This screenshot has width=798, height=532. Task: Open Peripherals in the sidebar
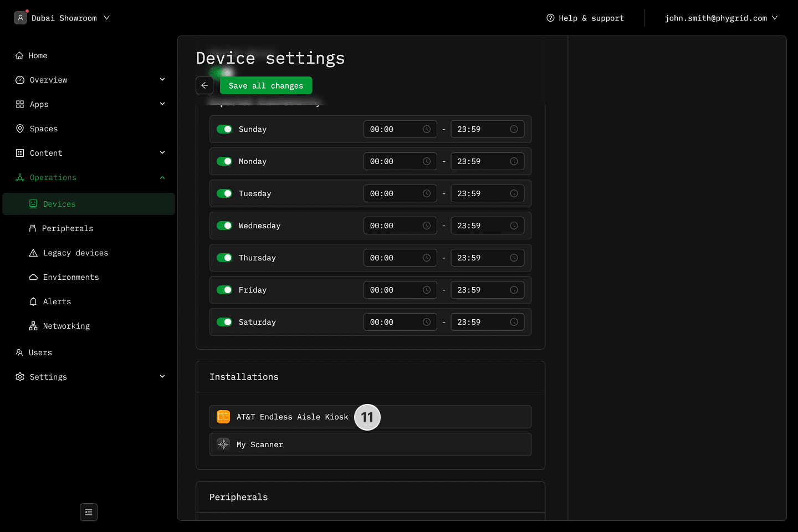tap(68, 228)
